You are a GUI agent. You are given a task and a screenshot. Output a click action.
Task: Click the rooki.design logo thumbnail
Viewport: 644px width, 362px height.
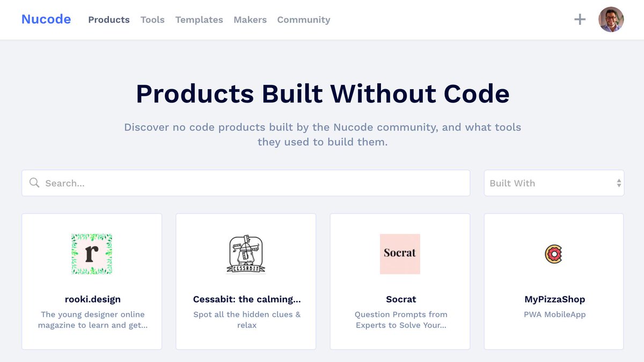coord(92,254)
